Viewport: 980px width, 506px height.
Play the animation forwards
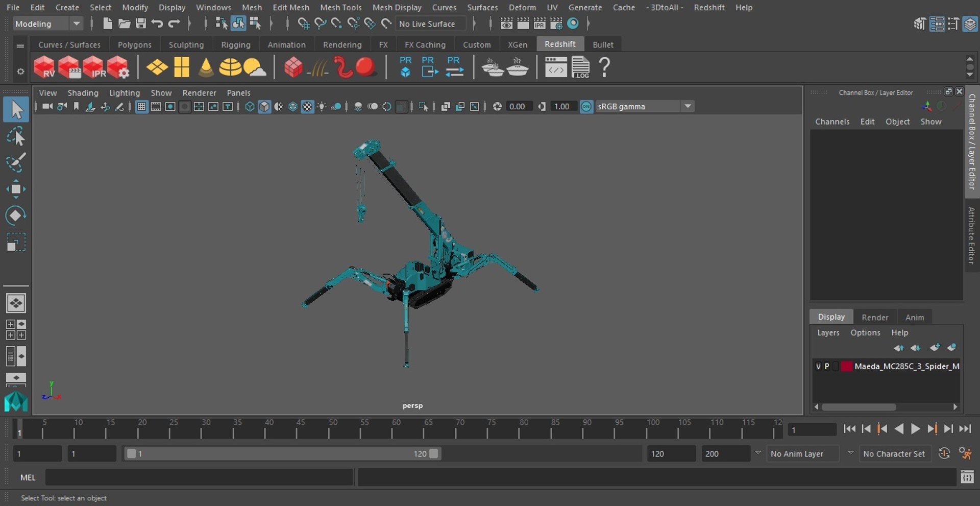click(x=915, y=429)
